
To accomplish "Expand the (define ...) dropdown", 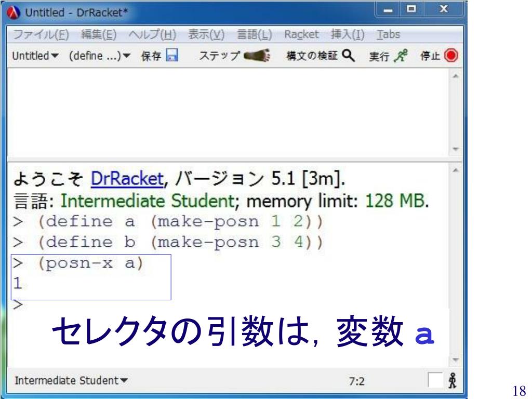I will (100, 56).
